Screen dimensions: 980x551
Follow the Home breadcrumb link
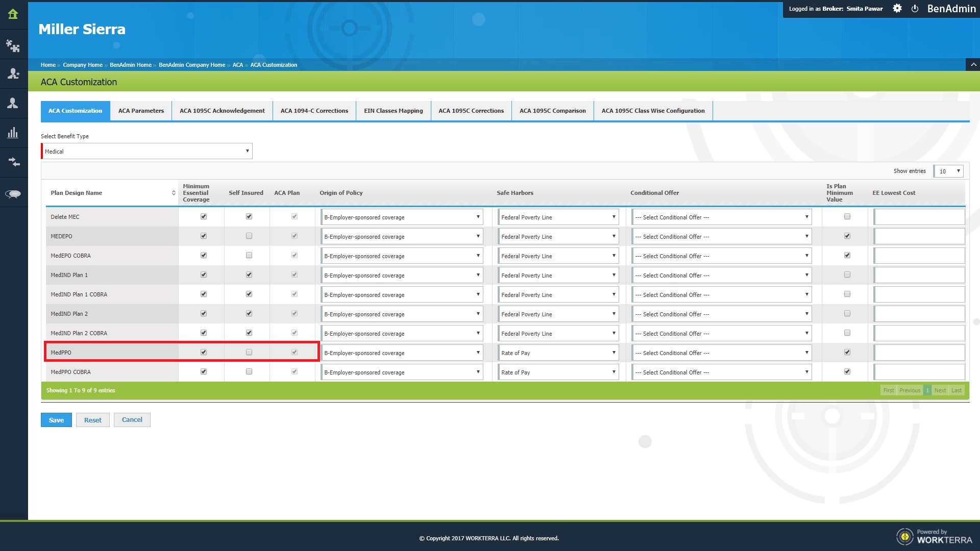[48, 65]
